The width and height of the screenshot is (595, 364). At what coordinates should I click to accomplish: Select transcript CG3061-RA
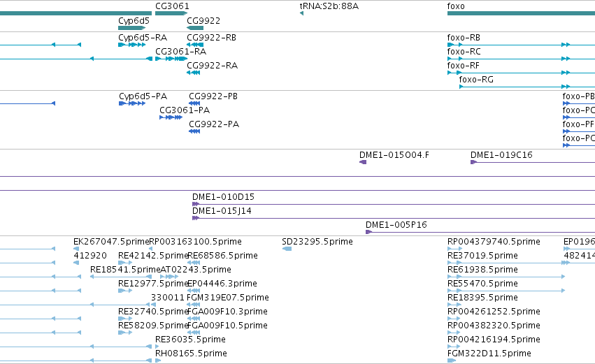(x=180, y=51)
